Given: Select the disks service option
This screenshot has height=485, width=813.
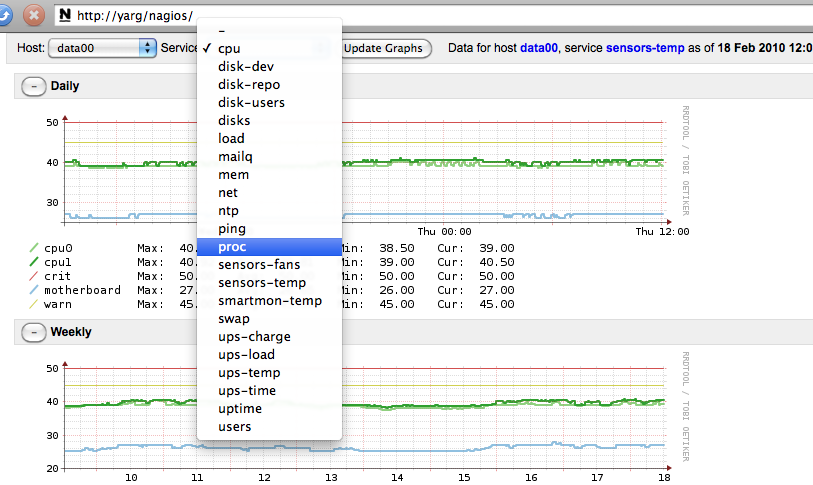Looking at the screenshot, I should (x=269, y=120).
